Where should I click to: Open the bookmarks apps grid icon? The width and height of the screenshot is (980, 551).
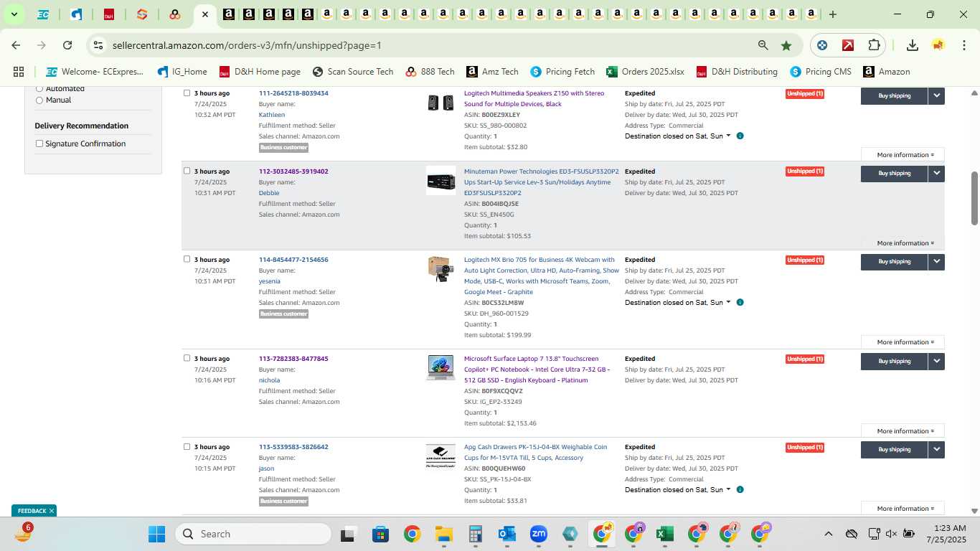pos(19,72)
